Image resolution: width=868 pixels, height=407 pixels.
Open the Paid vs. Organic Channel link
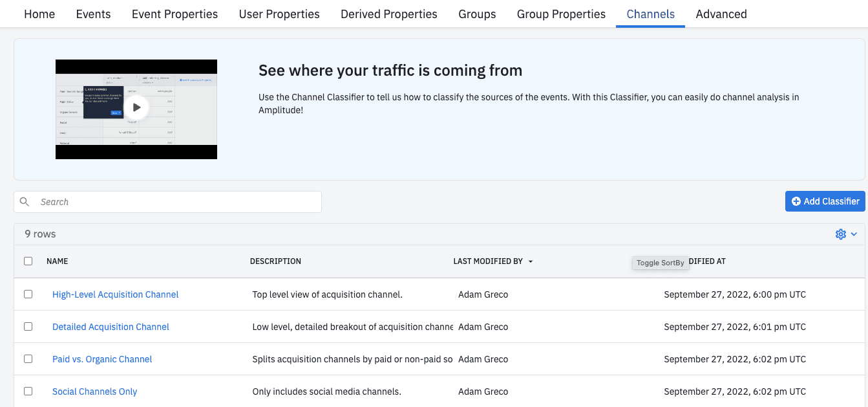coord(102,359)
